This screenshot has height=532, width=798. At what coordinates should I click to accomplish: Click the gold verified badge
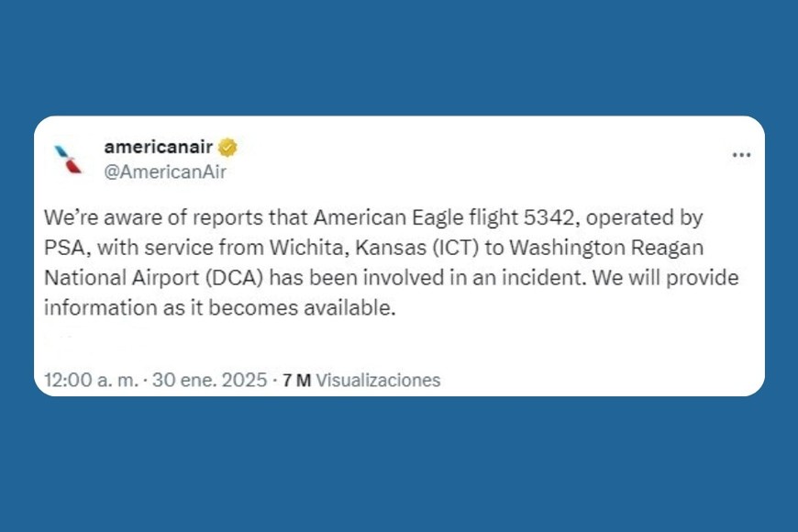[x=228, y=148]
